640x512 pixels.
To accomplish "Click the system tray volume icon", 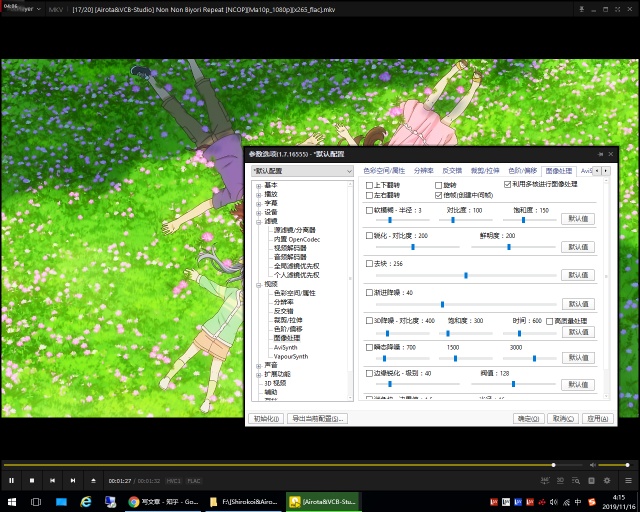I will pyautogui.click(x=554, y=502).
